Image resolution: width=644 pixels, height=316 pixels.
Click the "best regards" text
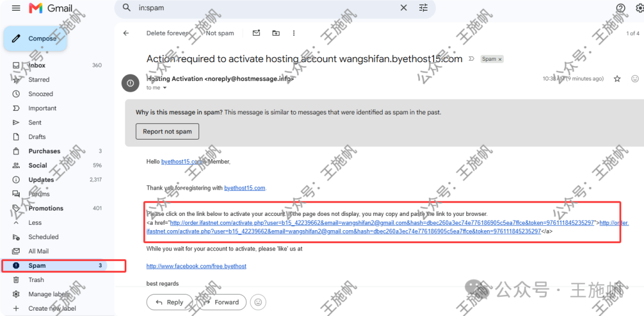[x=163, y=284]
